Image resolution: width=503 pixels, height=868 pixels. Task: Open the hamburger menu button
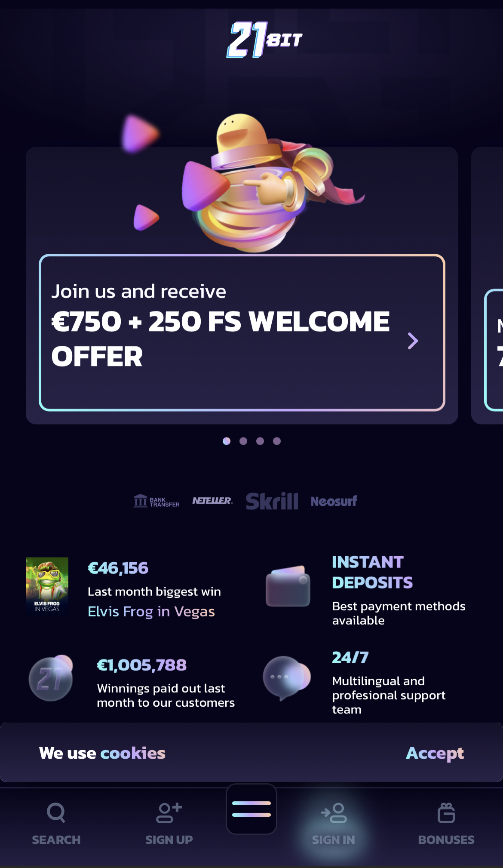click(252, 809)
